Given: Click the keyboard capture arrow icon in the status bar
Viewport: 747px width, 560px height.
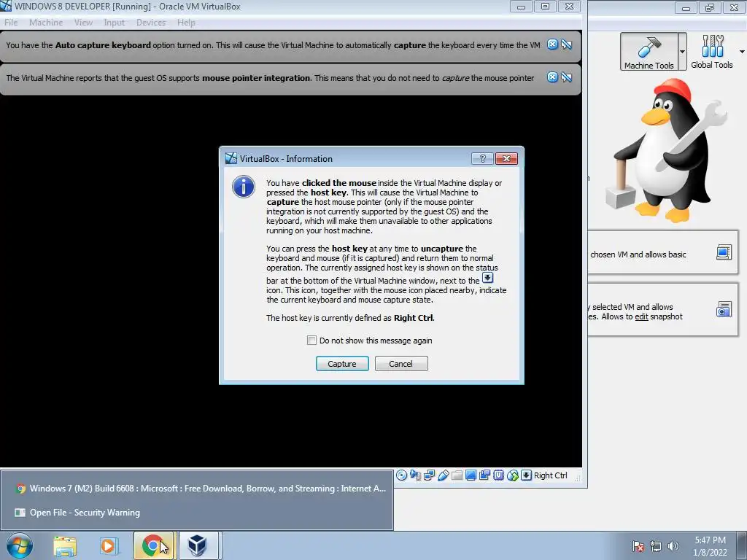Looking at the screenshot, I should click(526, 475).
